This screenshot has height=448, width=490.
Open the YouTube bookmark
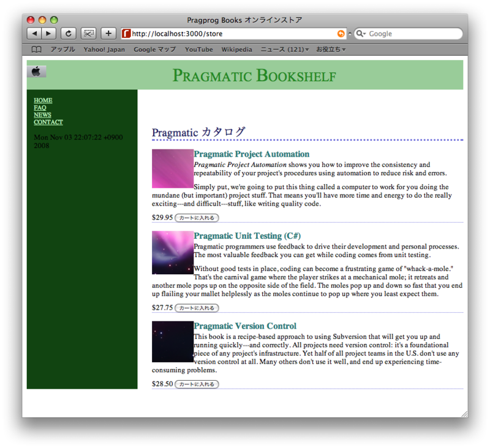tap(198, 50)
